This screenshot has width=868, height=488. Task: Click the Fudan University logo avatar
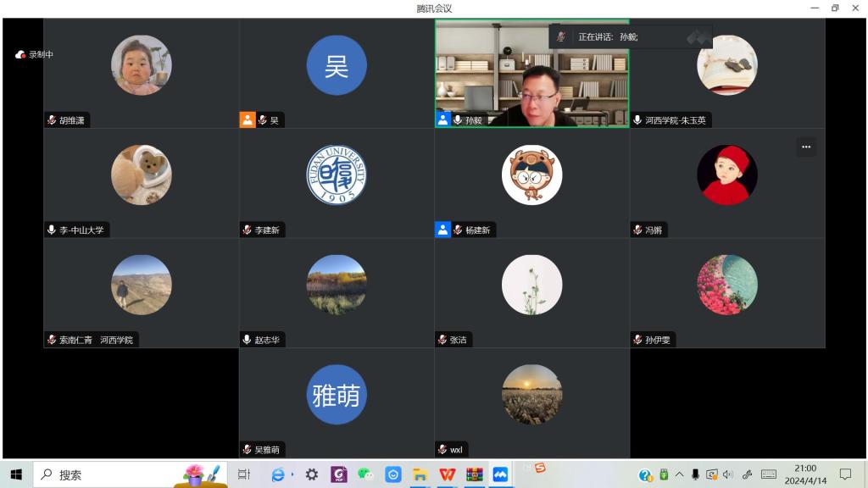coord(337,175)
